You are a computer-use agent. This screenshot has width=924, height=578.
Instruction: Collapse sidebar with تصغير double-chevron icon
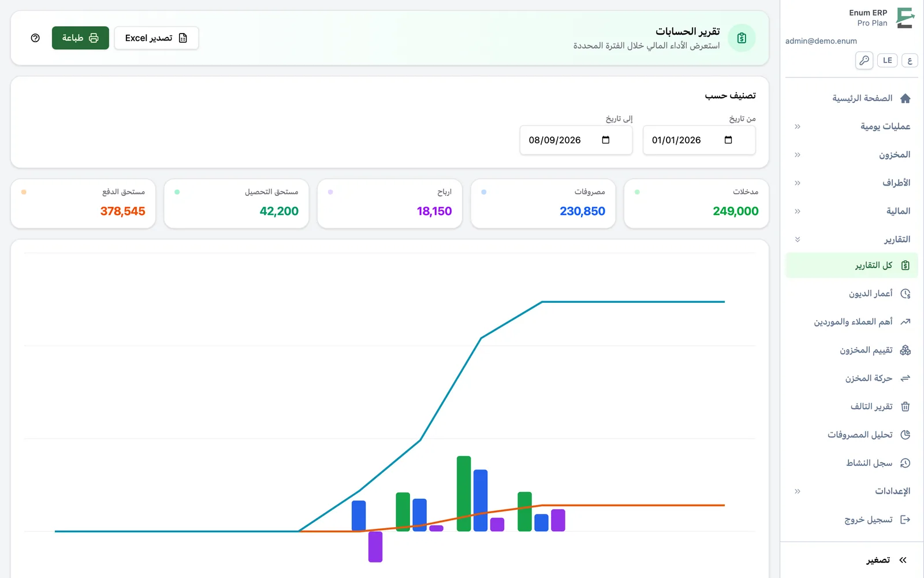903,560
